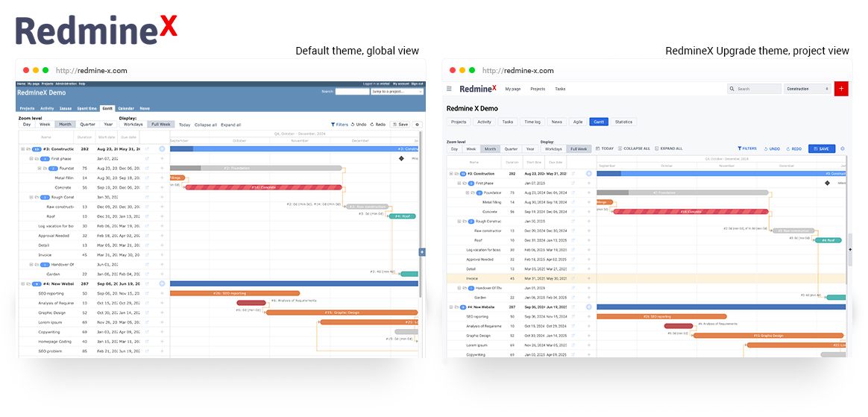Add subtask to #3 Construction in Default theme
The width and height of the screenshot is (868, 417).
pos(163,149)
